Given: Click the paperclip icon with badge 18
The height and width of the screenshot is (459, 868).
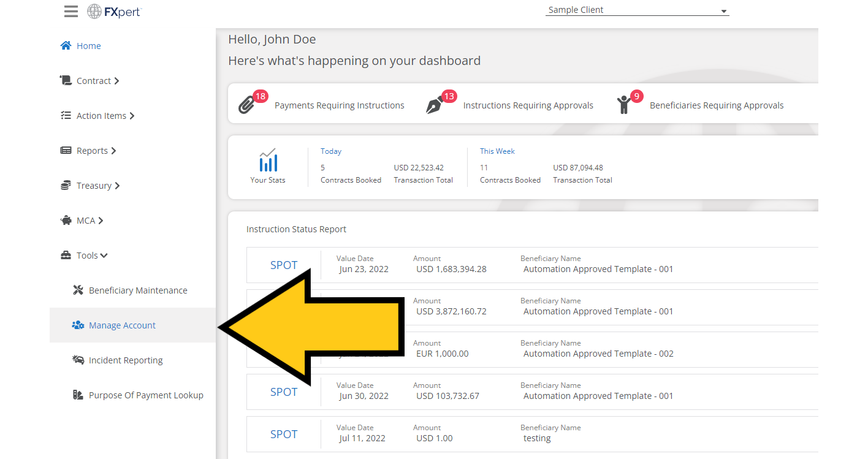Looking at the screenshot, I should point(247,105).
